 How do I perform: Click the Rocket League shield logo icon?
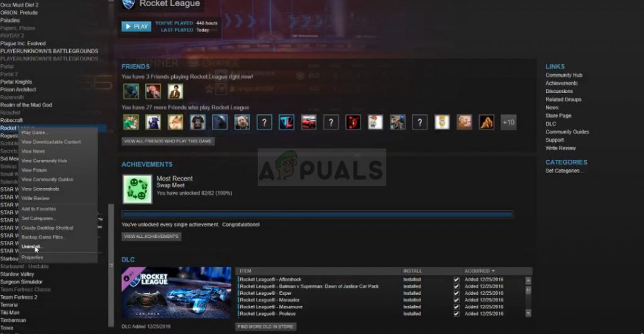point(130,4)
